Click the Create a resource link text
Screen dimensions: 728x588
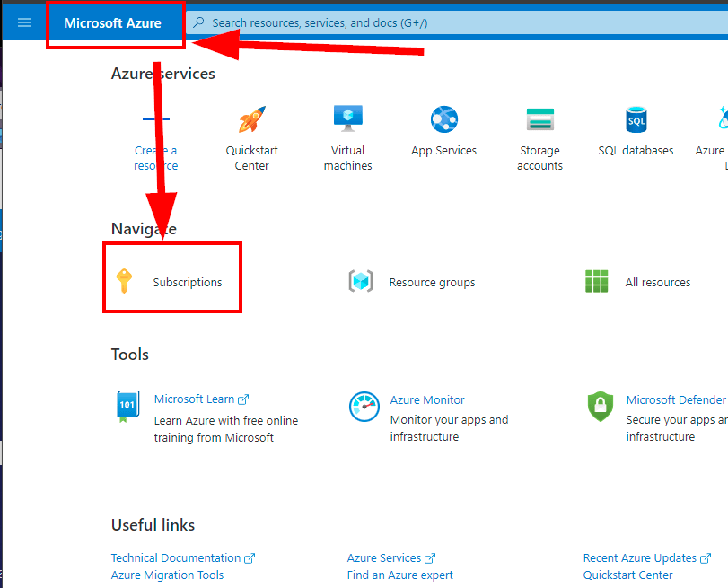[156, 158]
